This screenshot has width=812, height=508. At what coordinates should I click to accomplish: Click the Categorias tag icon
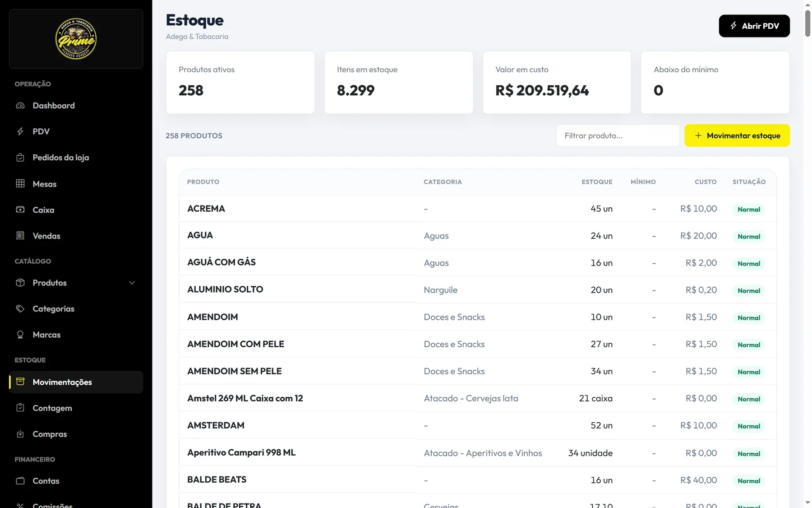coord(20,309)
